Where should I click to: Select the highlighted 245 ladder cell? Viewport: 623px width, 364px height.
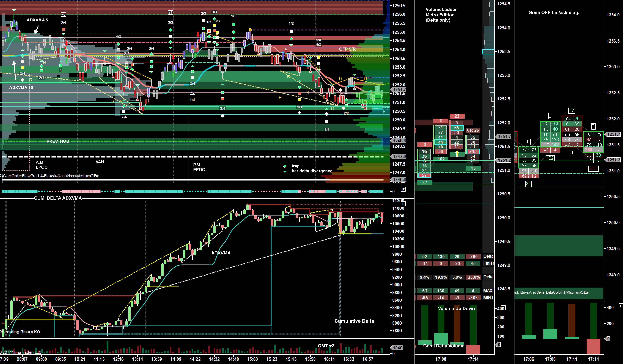pos(473,151)
